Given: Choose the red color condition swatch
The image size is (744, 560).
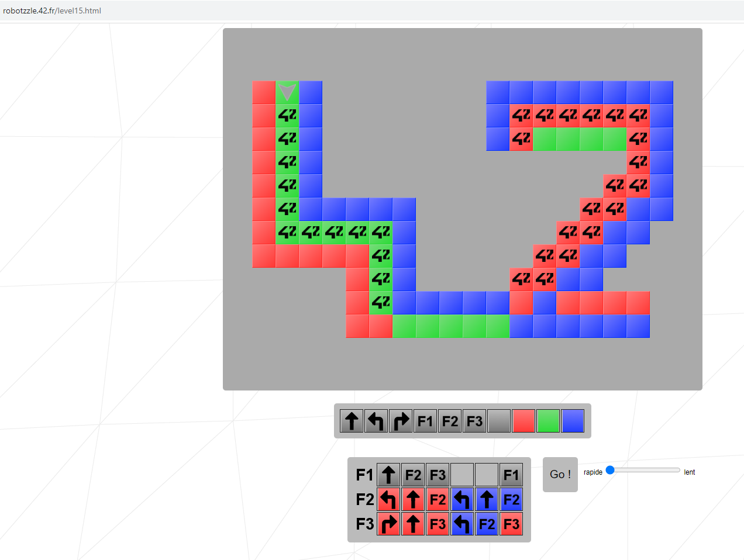Looking at the screenshot, I should click(x=523, y=420).
